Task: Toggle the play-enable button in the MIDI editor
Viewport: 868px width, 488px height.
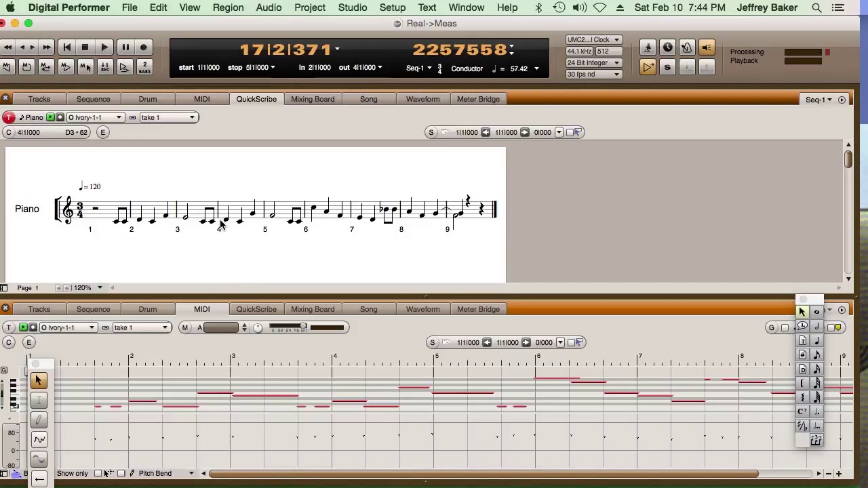Action: point(23,327)
